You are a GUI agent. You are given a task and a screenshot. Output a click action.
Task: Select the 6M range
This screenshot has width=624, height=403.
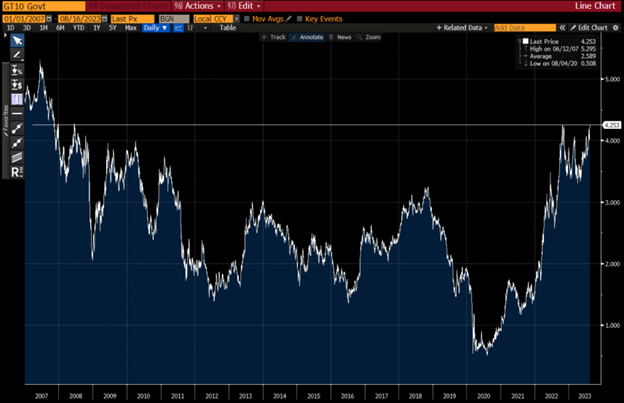[x=60, y=28]
